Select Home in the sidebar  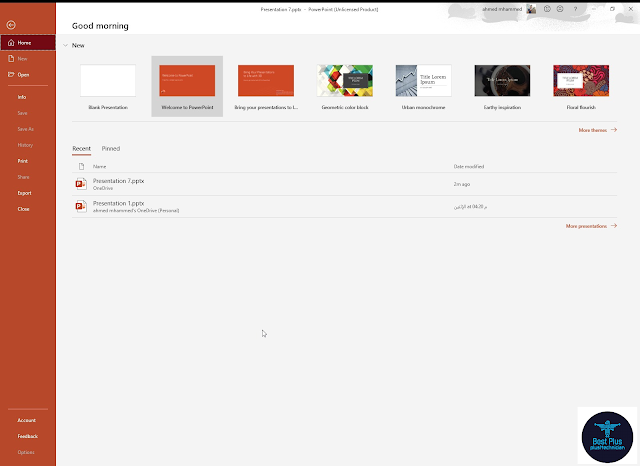click(28, 42)
